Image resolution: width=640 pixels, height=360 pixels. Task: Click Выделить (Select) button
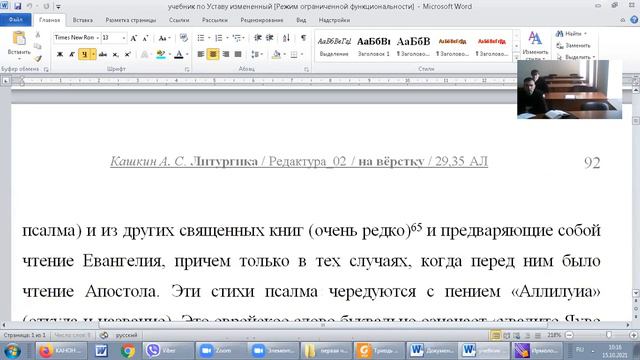[576, 57]
